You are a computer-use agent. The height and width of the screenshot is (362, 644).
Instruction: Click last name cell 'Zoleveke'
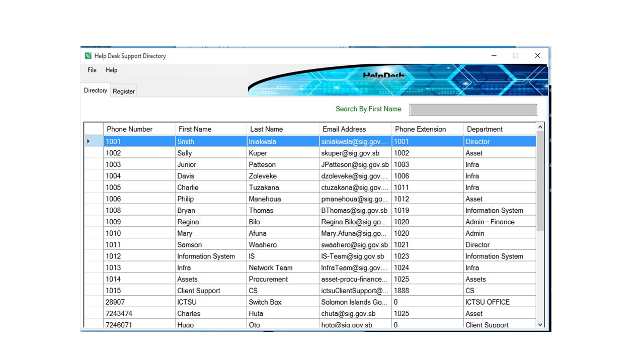click(x=283, y=176)
